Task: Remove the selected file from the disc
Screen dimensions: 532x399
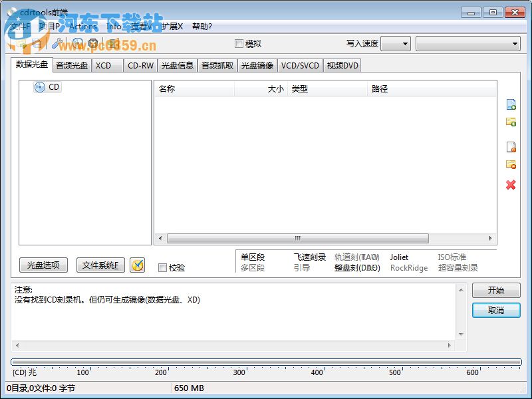Action: tap(511, 146)
